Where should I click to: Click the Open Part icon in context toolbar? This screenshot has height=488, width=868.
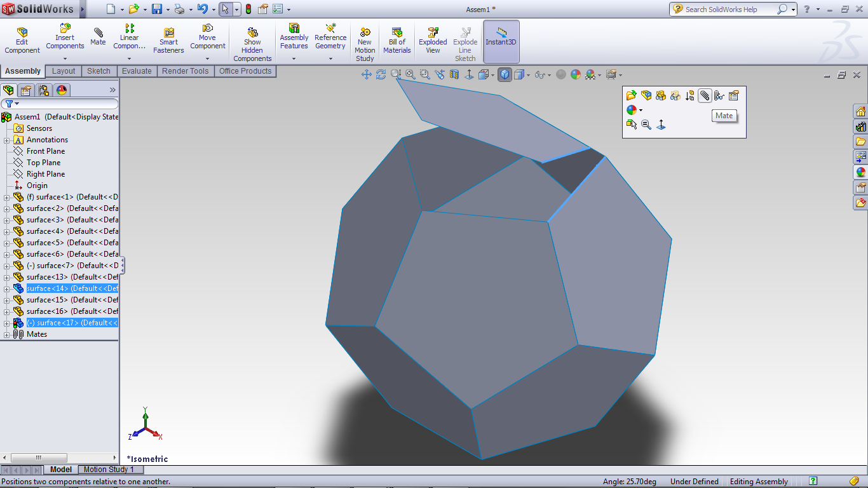[x=632, y=95]
